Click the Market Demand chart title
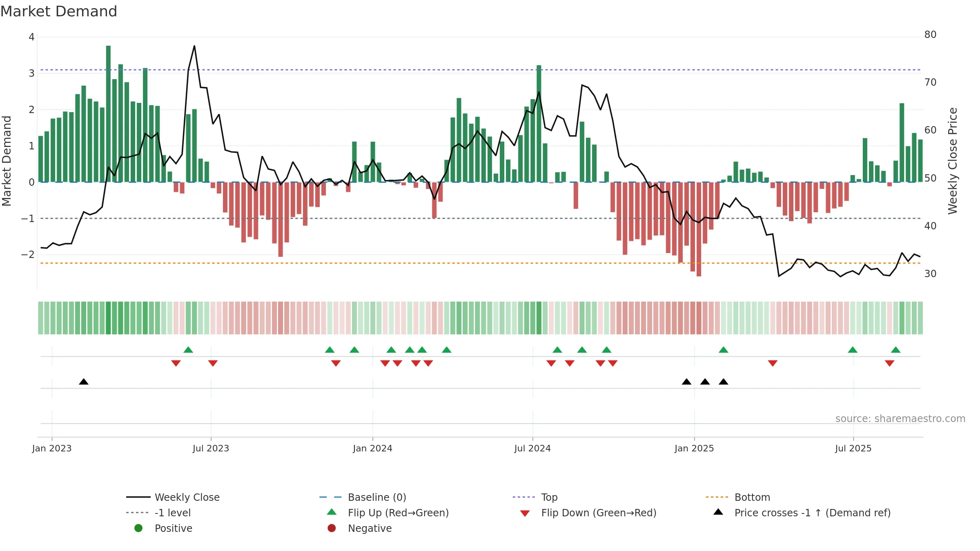Viewport: 980px width, 551px height. pyautogui.click(x=59, y=11)
